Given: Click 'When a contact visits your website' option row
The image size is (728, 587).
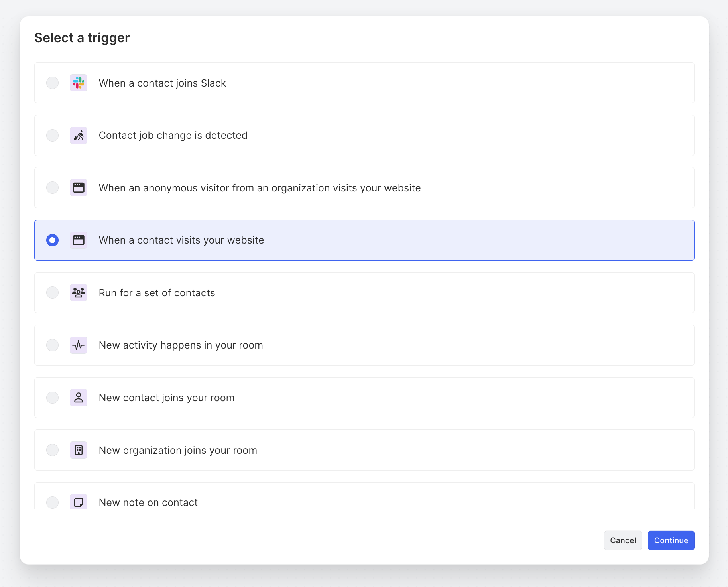Looking at the screenshot, I should [x=364, y=240].
